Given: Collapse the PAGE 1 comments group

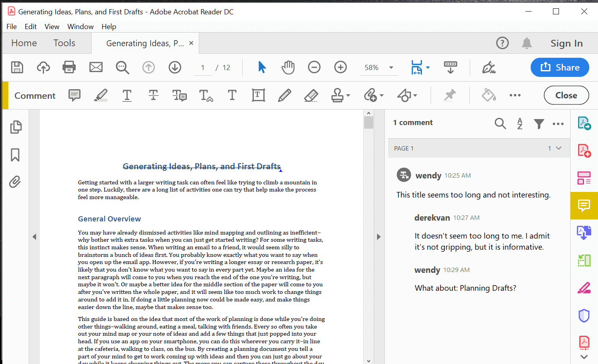Looking at the screenshot, I should pos(559,148).
